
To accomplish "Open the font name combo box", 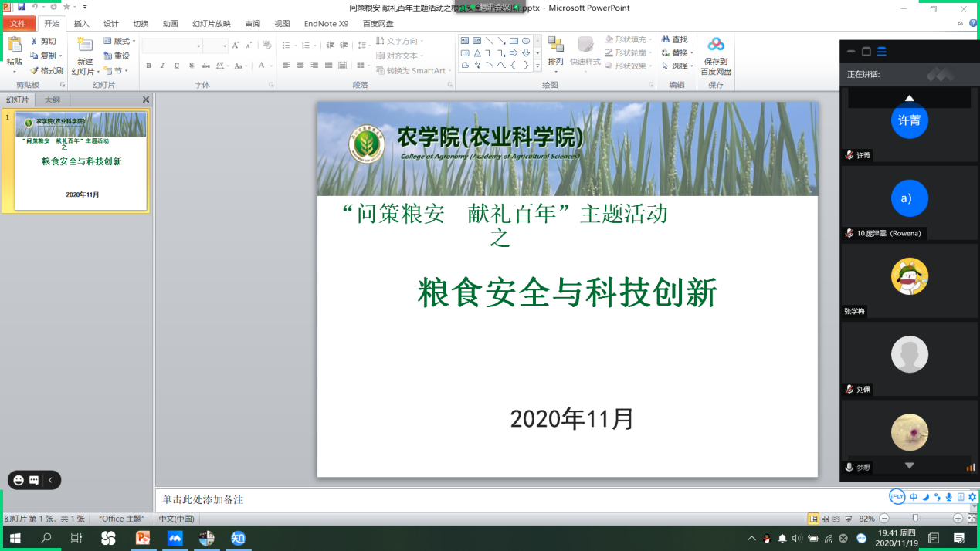I will [x=171, y=46].
